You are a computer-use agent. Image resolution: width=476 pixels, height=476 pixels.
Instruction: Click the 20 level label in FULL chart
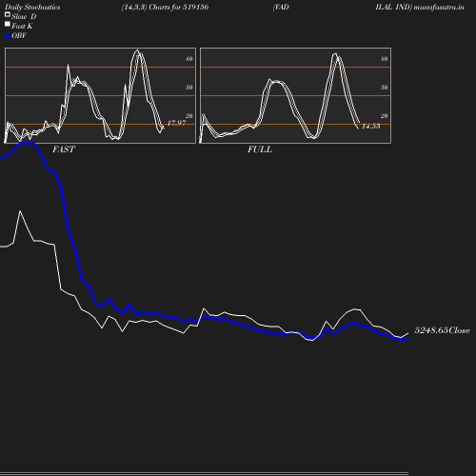tap(385, 116)
